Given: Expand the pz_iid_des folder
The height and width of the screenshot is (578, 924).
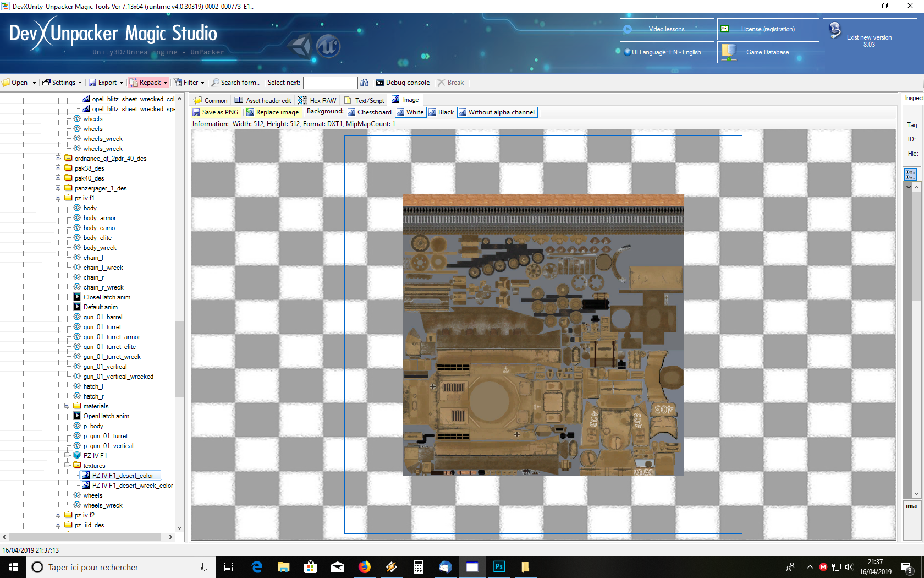Looking at the screenshot, I should [x=58, y=525].
